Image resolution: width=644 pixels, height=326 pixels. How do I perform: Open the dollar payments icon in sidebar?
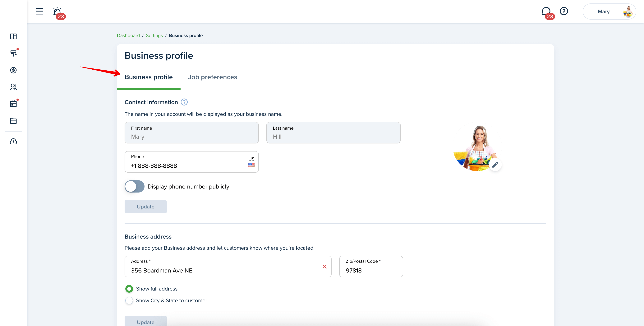pos(13,70)
